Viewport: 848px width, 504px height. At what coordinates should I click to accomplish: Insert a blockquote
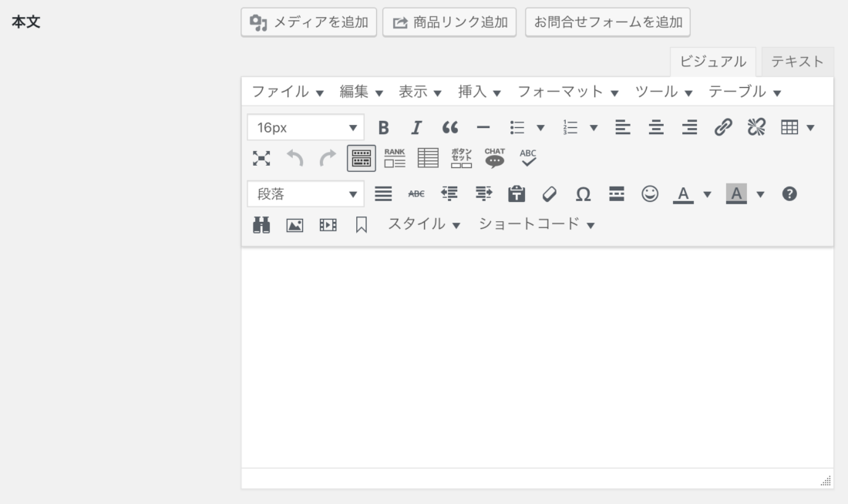(x=449, y=128)
